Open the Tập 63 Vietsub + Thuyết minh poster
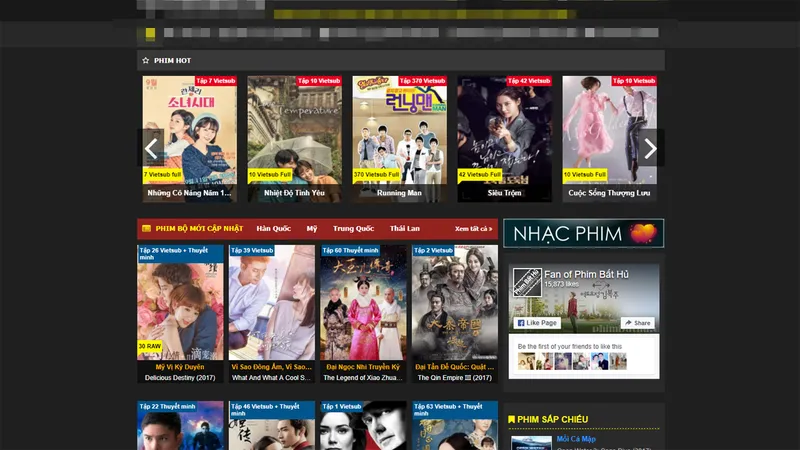This screenshot has height=450, width=800. [455, 426]
